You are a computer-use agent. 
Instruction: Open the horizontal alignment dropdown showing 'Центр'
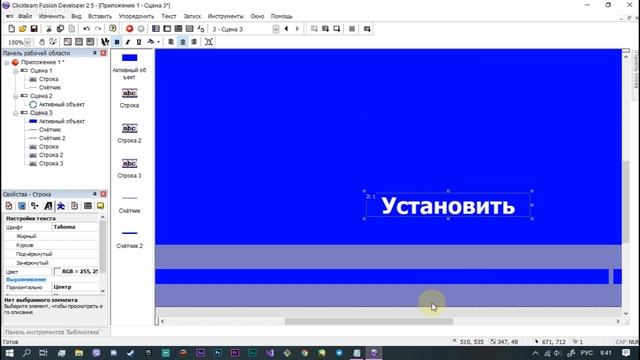pos(75,287)
